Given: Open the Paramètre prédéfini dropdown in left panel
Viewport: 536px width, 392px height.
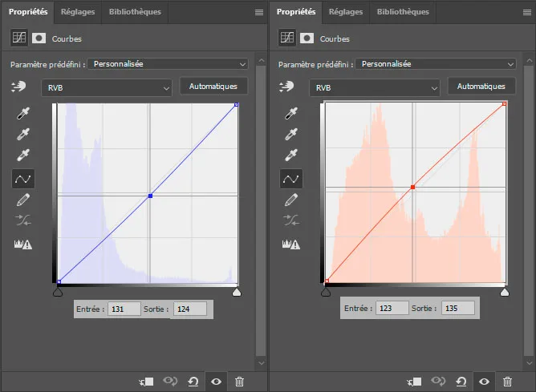Looking at the screenshot, I should pyautogui.click(x=168, y=63).
